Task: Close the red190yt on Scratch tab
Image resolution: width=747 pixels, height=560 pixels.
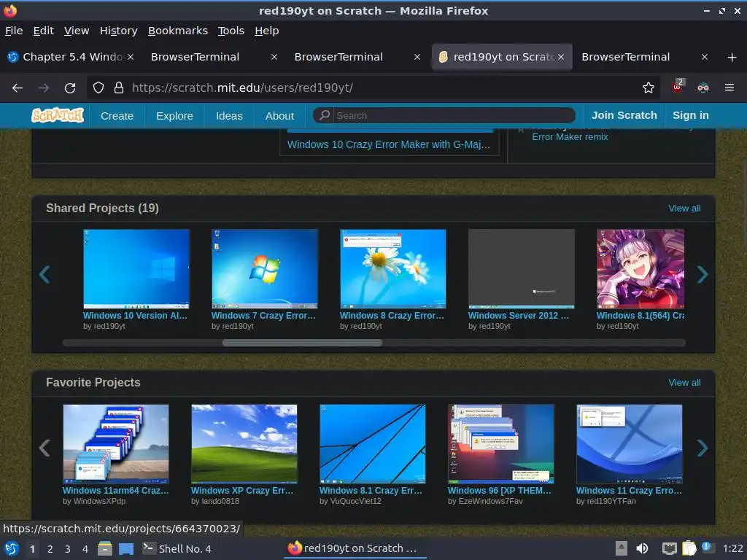Action: 561,57
